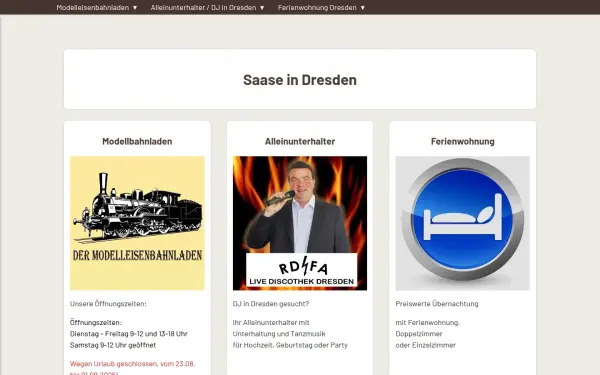This screenshot has height=375, width=600.
Task: Click the Ferienwohnung card title
Action: (463, 141)
